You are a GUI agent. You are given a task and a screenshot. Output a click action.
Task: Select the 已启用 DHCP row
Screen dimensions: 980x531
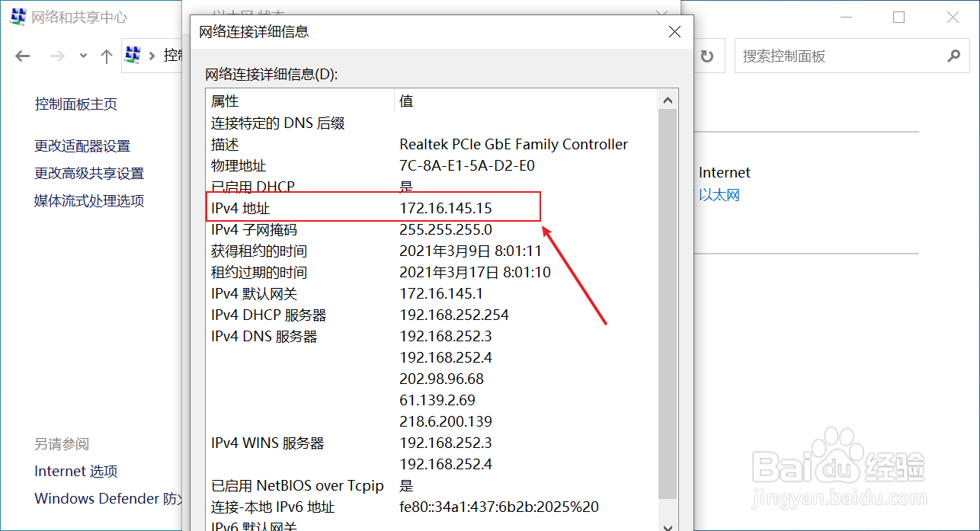click(433, 187)
